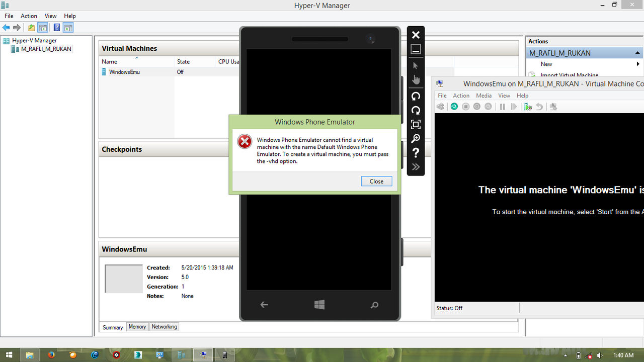The image size is (644, 362).
Task: Open File menu in Hyper-V Manager
Action: point(9,16)
